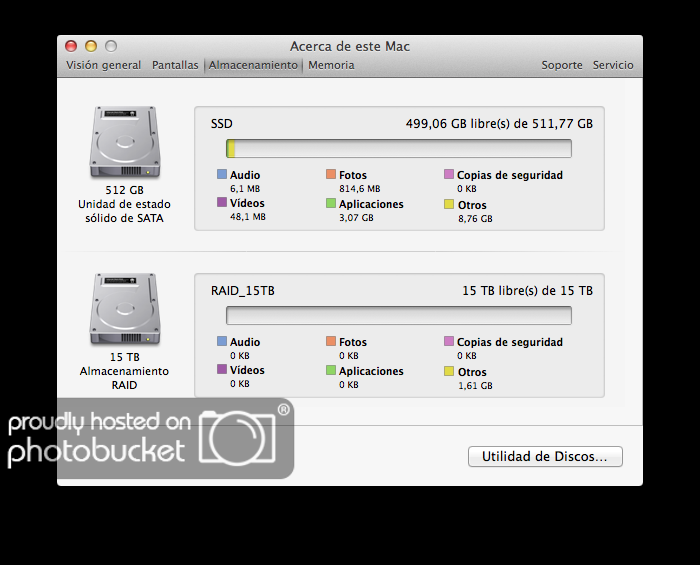Open Utilidad de Discos button

(x=545, y=456)
